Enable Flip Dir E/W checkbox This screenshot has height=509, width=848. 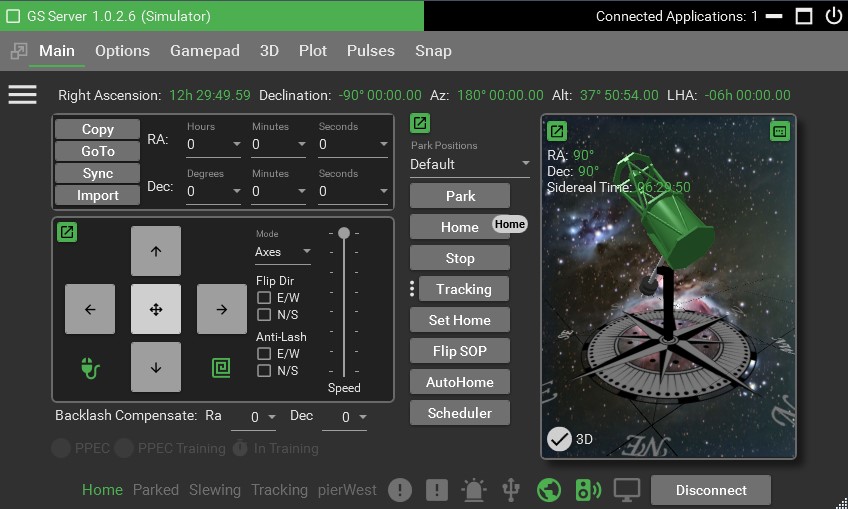click(x=265, y=298)
